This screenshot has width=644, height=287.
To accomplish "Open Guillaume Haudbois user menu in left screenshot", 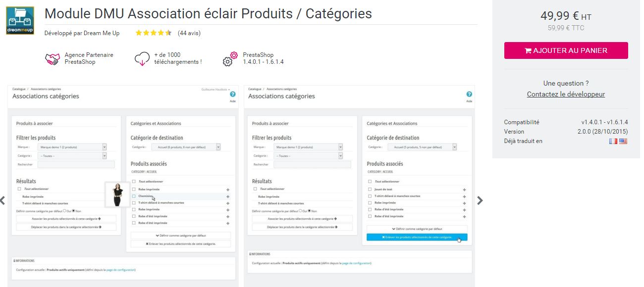I will click(215, 89).
